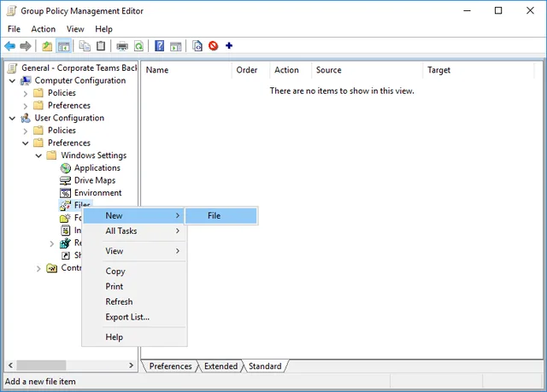Click the Print toolbar icon
The height and width of the screenshot is (392, 547).
click(122, 46)
